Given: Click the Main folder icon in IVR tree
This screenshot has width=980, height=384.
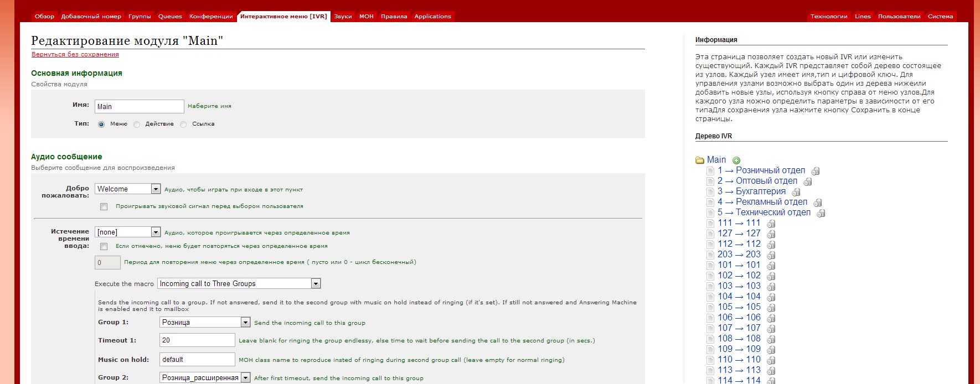Looking at the screenshot, I should (700, 160).
